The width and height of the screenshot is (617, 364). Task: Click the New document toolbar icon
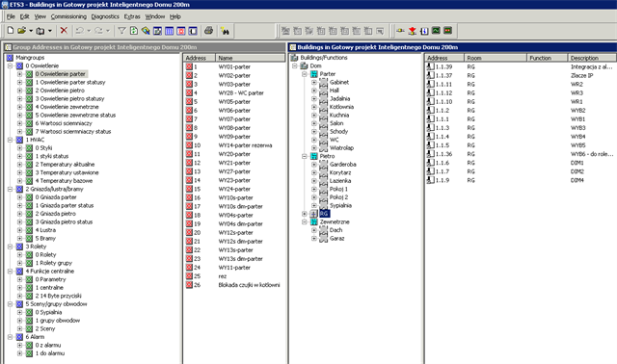click(11, 31)
